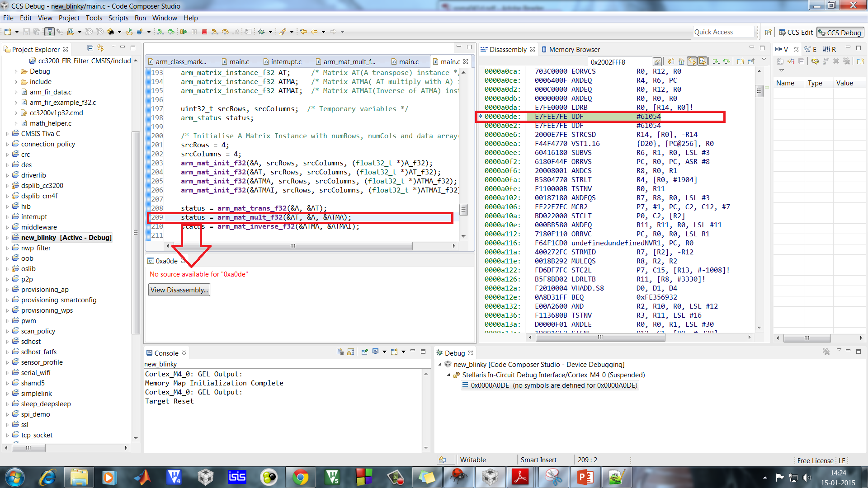Screen dimensions: 868x488
Task: Switch to the CCS Edit perspective
Action: tap(796, 32)
